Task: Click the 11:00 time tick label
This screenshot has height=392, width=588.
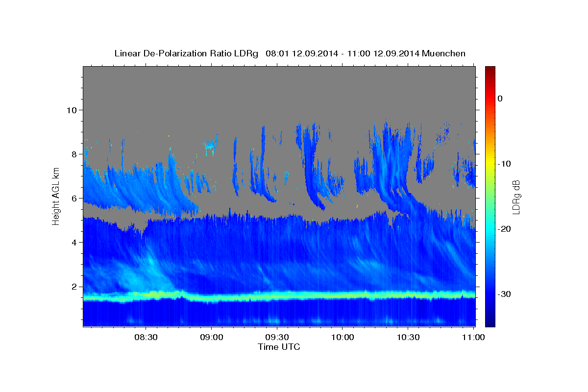Action: pyautogui.click(x=473, y=337)
